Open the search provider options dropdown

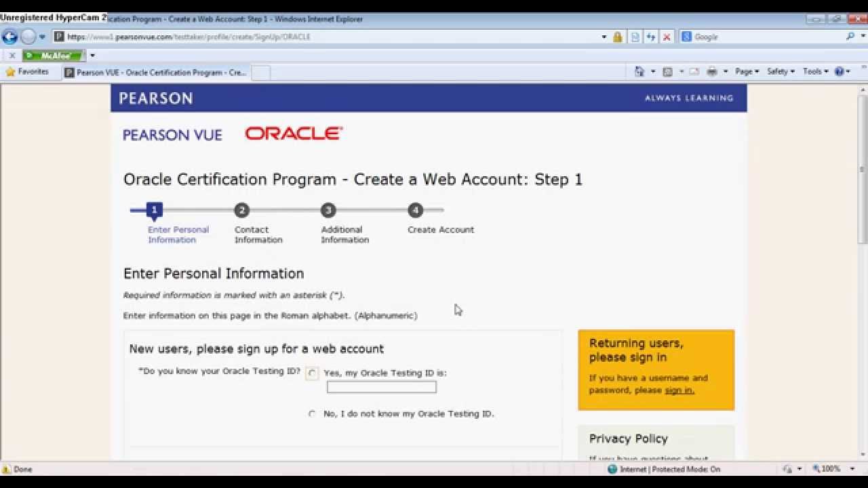pyautogui.click(x=862, y=37)
